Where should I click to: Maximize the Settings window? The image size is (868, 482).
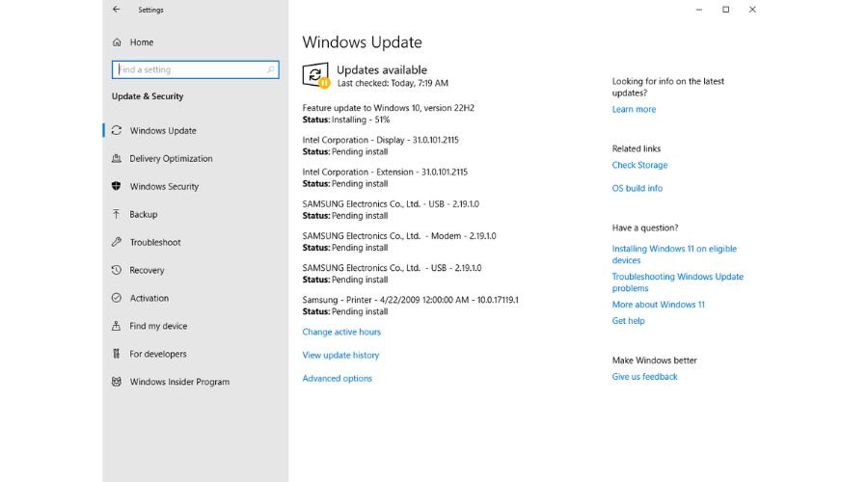click(x=725, y=10)
